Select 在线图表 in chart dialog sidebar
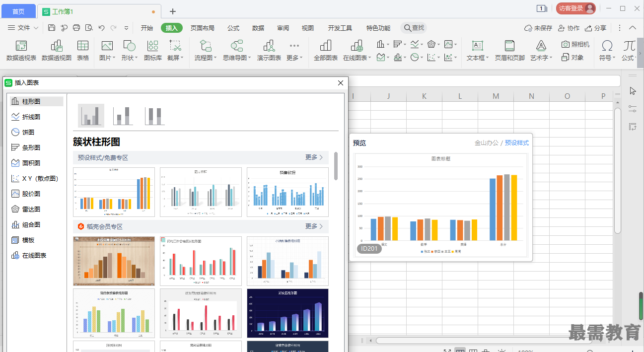 37,255
